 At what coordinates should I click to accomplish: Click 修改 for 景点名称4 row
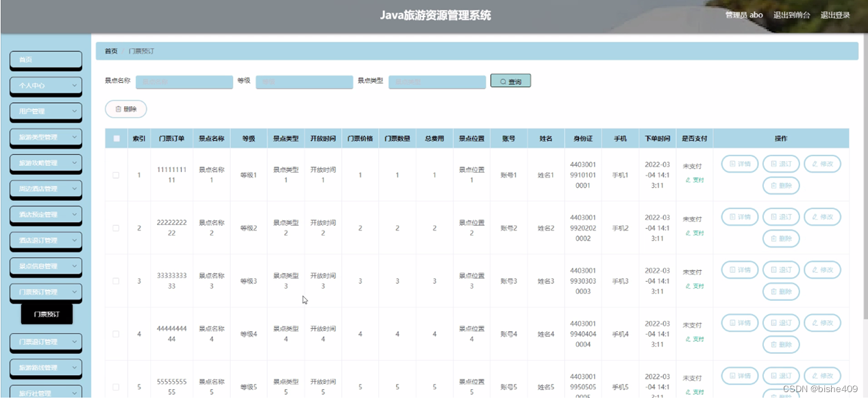[822, 323]
